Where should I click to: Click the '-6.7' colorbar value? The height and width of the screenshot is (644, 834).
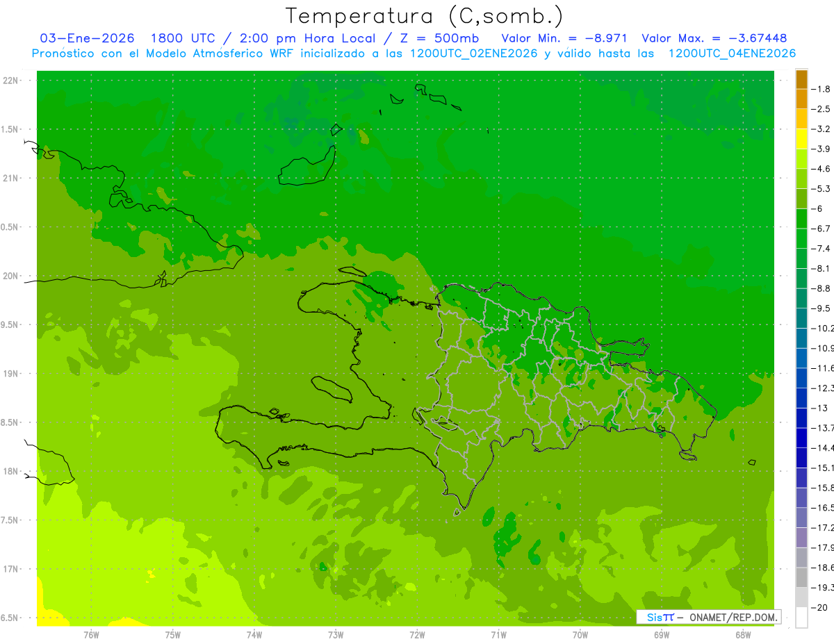[x=821, y=229]
